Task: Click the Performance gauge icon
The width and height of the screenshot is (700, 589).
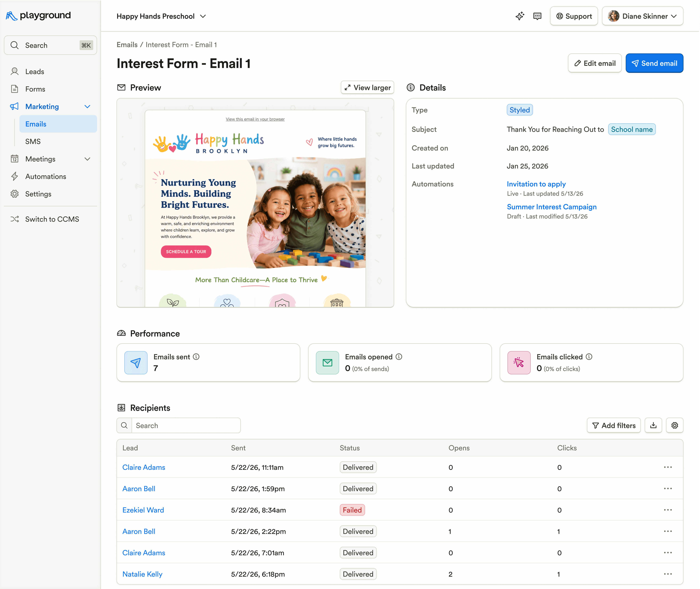Action: [x=122, y=333]
